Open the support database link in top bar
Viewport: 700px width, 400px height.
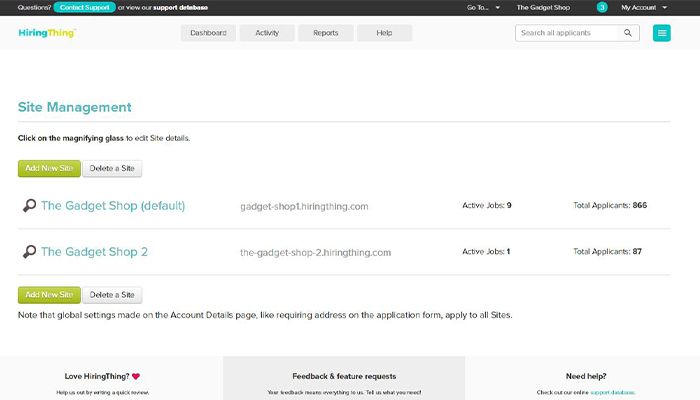[x=180, y=8]
